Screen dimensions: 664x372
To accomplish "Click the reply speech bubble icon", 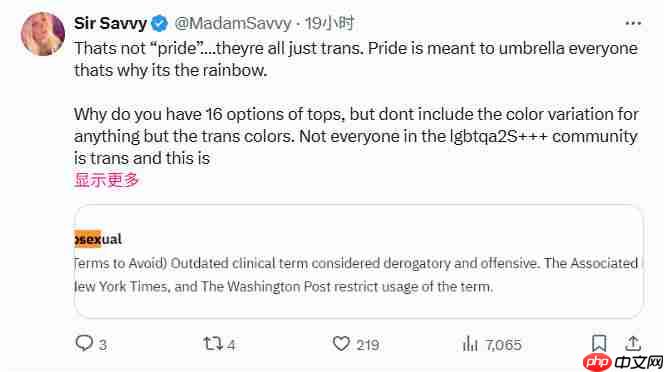I will [x=84, y=343].
